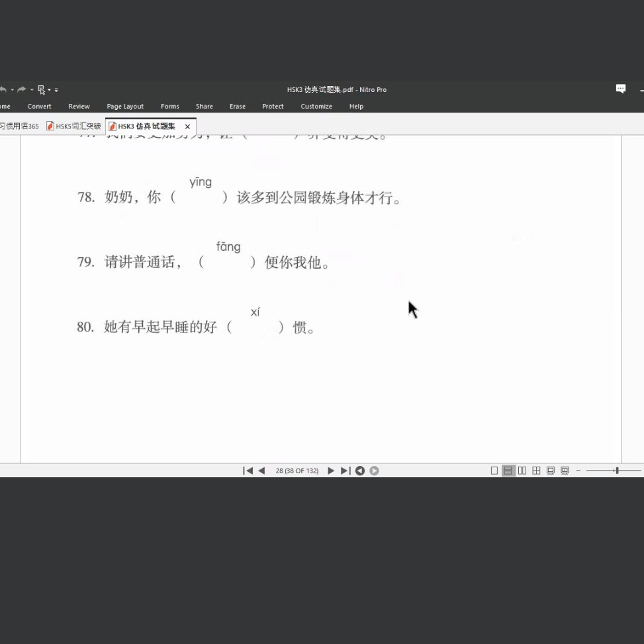The image size is (644, 644).
Task: Click the text 她有早起早睡的好 in question 80
Action: [x=160, y=327]
